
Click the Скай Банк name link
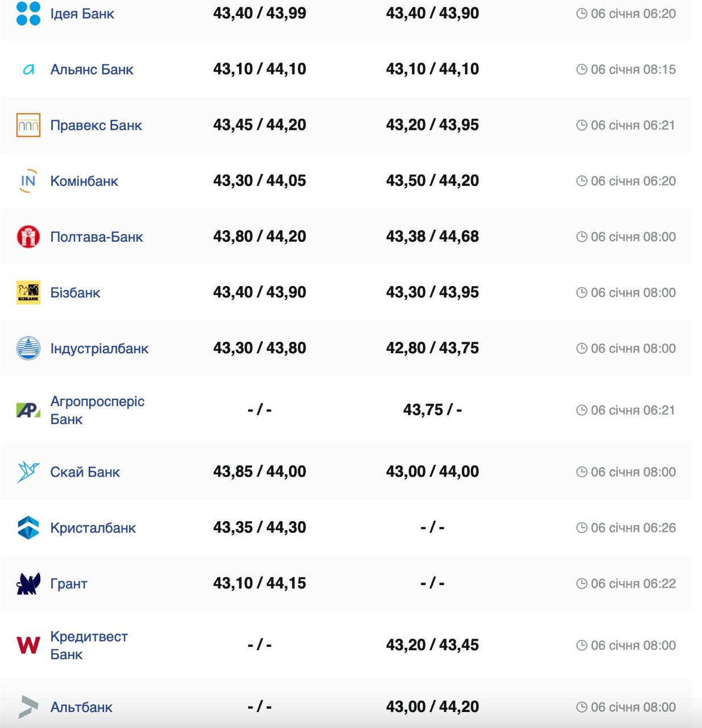click(x=85, y=472)
